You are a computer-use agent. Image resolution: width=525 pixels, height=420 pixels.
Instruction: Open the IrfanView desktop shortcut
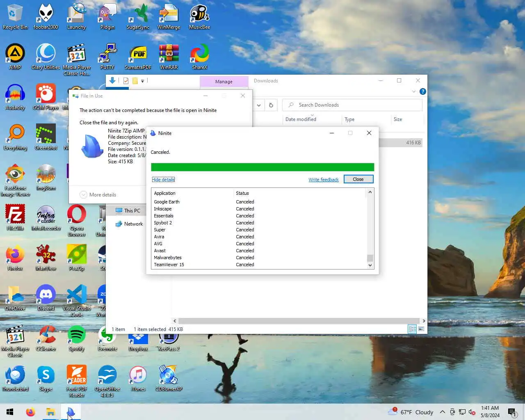tap(46, 258)
